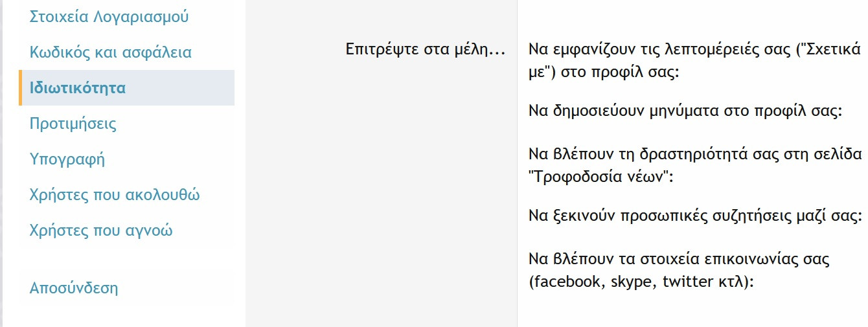Viewport: 868px width, 327px height.
Task: Select the active Ιδιωτικότητα menu item
Action: (78, 88)
